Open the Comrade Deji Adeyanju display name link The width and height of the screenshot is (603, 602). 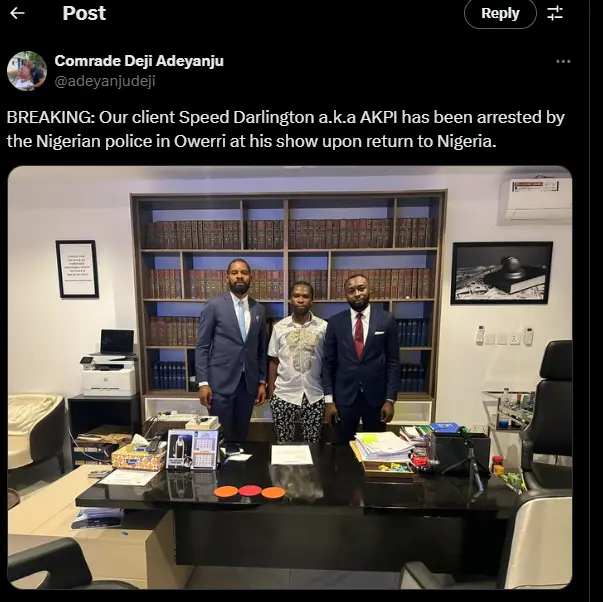click(139, 61)
